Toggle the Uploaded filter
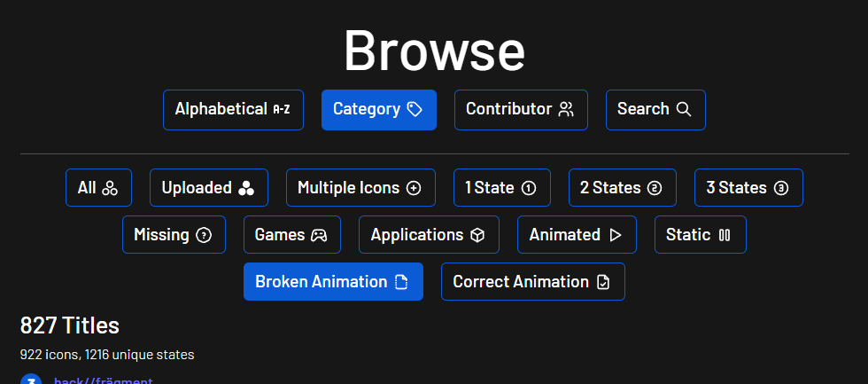Screen dimensions: 868x384 (208, 188)
